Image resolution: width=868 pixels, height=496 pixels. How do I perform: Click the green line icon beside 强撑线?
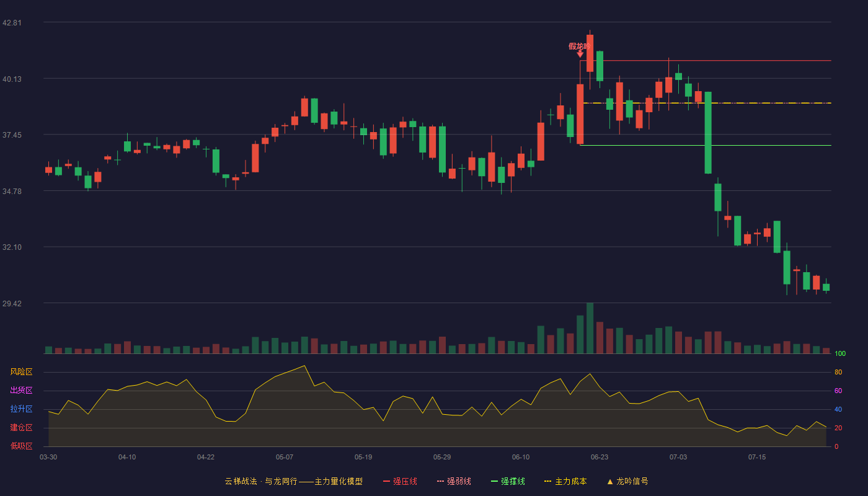(x=494, y=481)
